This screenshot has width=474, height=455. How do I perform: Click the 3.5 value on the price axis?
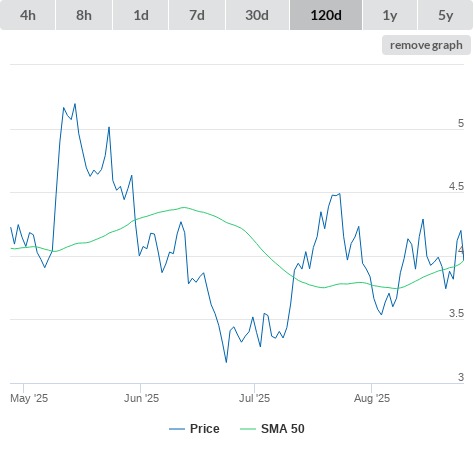tap(456, 313)
